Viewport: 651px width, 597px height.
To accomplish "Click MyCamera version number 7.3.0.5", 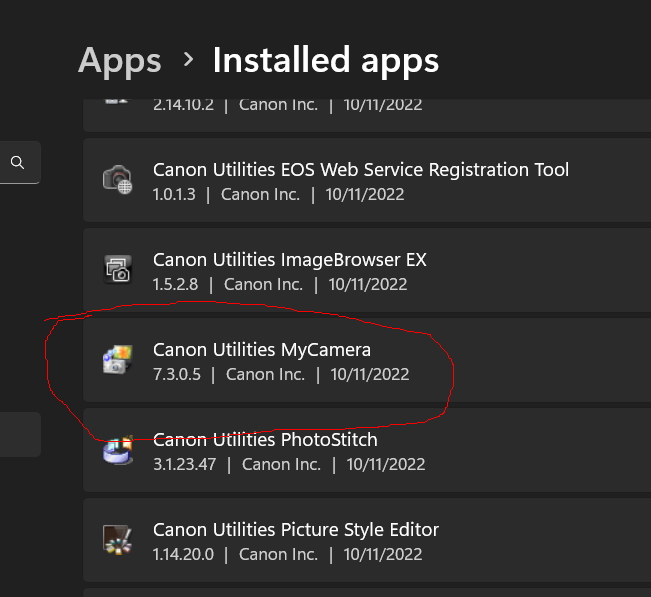I will [177, 375].
